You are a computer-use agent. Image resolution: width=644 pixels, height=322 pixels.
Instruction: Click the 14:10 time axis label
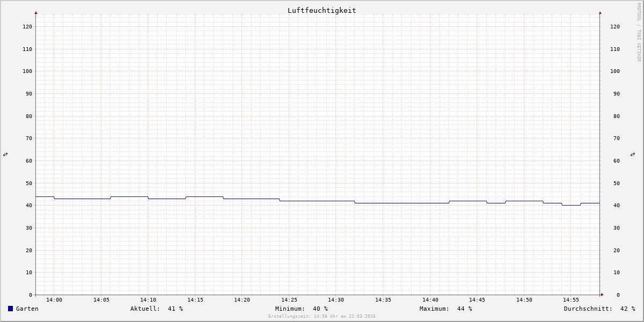[x=148, y=300]
